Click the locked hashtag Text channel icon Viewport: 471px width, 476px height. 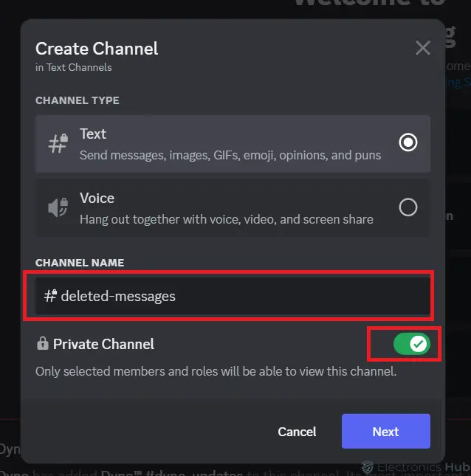coord(58,143)
